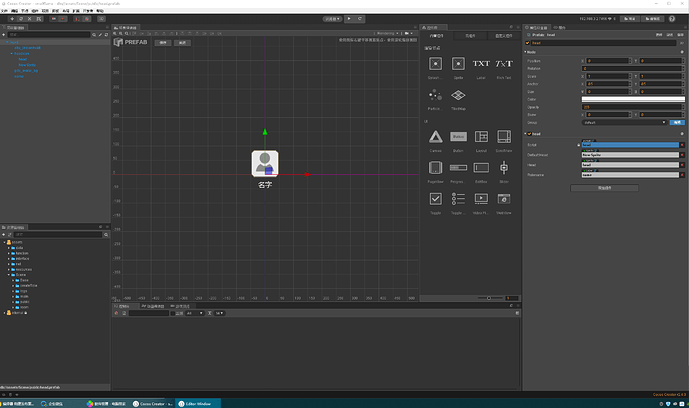Toggle the console regex checkbox
This screenshot has width=689, height=408.
(173, 313)
